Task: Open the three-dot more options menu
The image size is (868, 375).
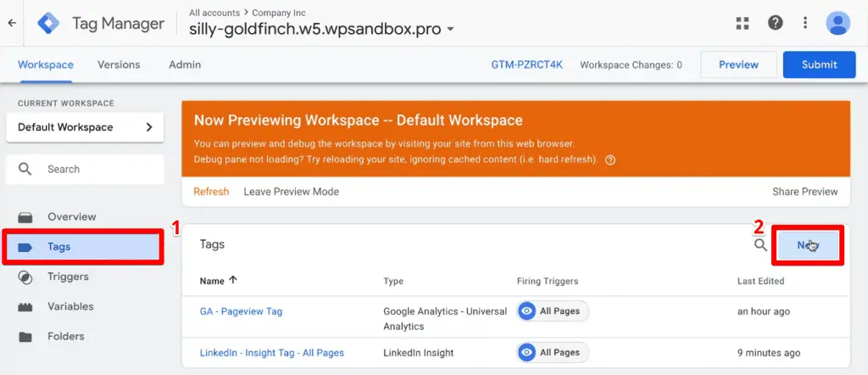Action: click(804, 23)
